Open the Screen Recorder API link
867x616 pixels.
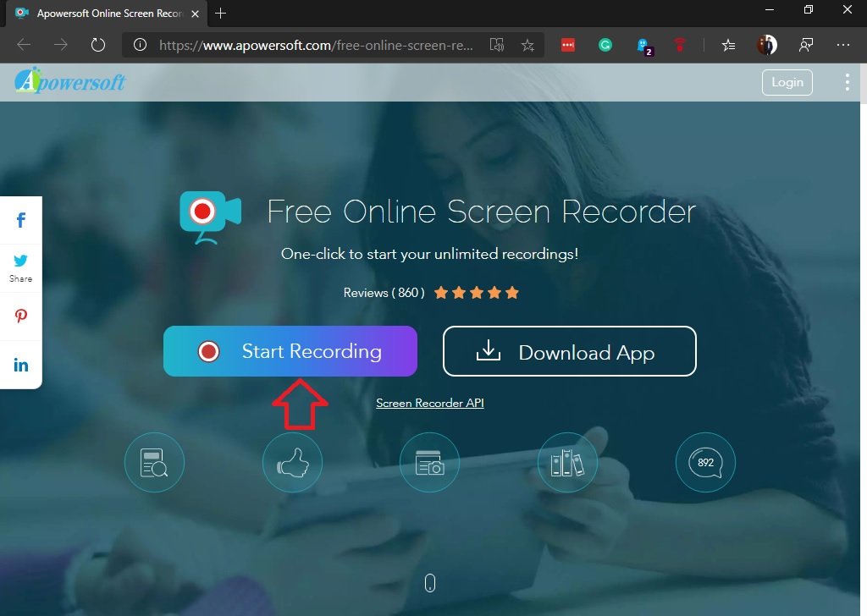click(x=429, y=404)
